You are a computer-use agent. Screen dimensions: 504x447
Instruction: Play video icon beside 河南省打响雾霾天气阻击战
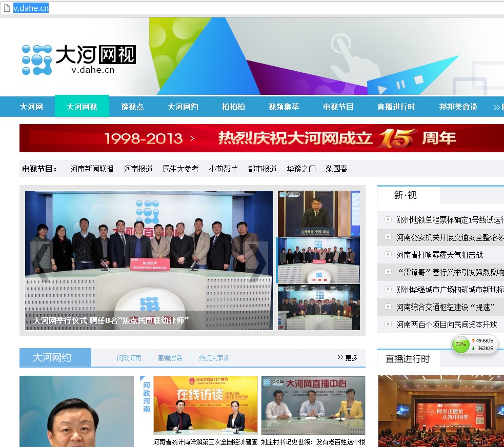pyautogui.click(x=388, y=254)
